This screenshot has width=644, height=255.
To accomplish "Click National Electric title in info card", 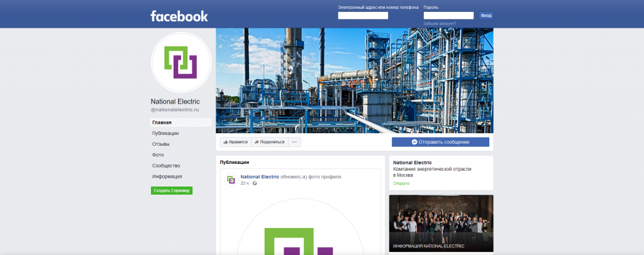I will (413, 163).
